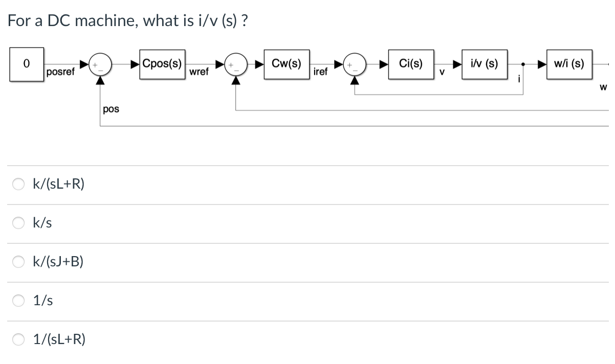Select the i/v (s) transfer function block
The image size is (615, 364).
tap(484, 65)
